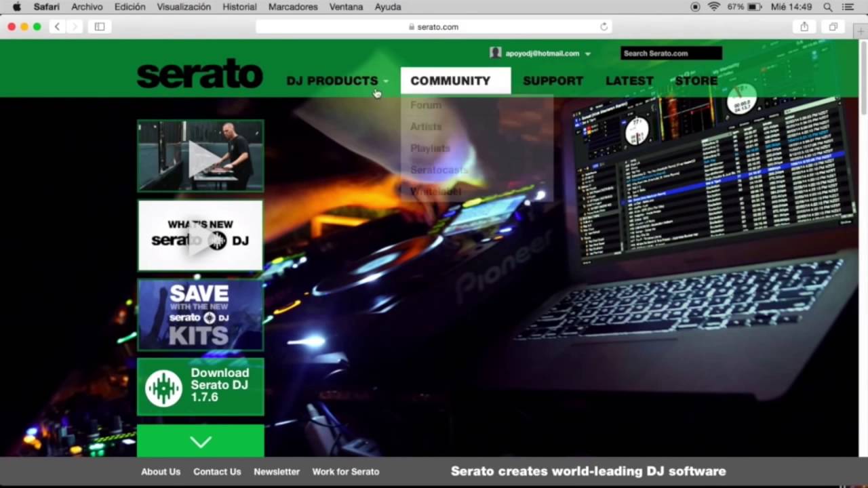Click the date and time Mié 14:49
Image resolution: width=868 pixels, height=488 pixels.
point(791,7)
